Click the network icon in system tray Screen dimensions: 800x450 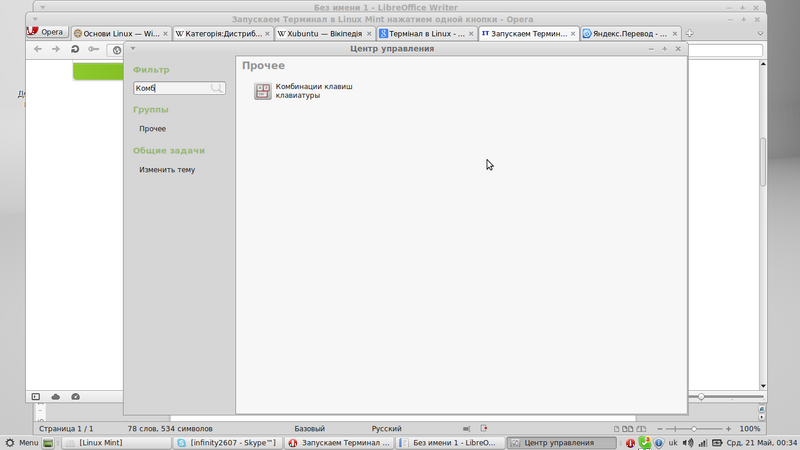click(x=704, y=442)
